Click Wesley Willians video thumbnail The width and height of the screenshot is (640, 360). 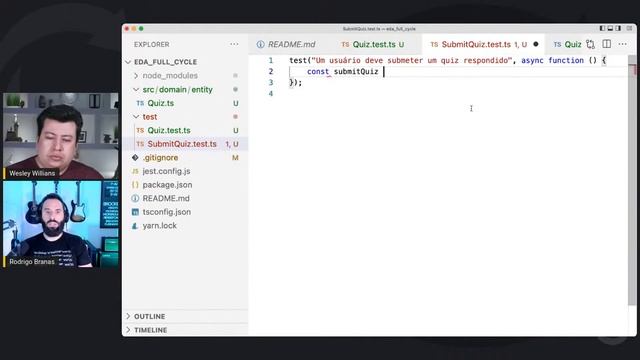pos(60,136)
